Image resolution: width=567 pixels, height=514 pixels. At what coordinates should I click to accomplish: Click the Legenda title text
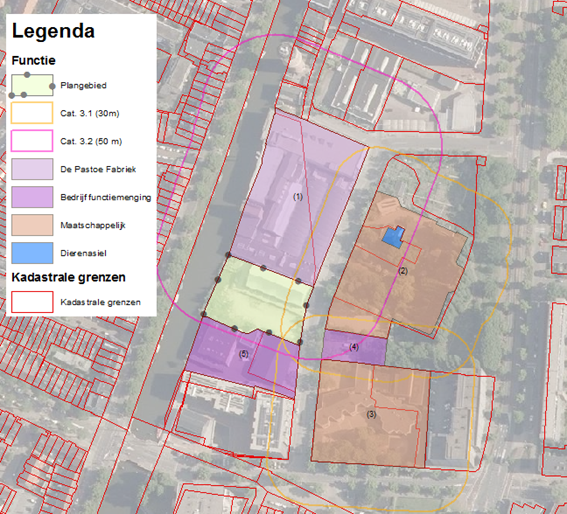click(53, 31)
